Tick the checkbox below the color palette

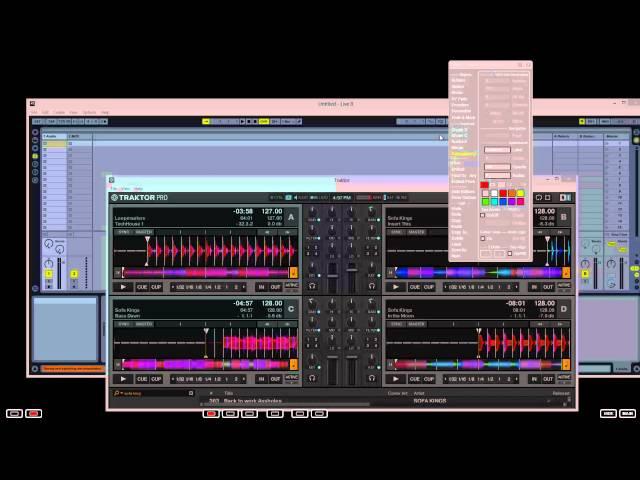pos(483,215)
